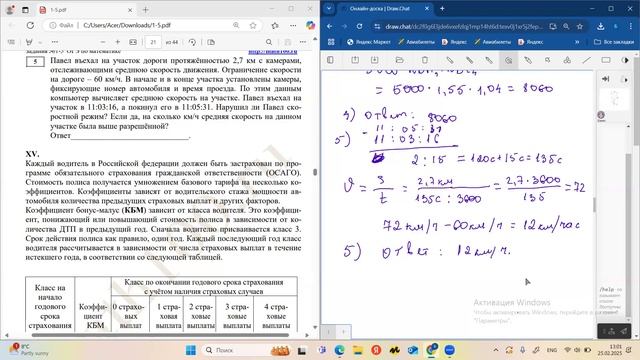
Task: Click trash icon to clear board
Action: click(425, 60)
